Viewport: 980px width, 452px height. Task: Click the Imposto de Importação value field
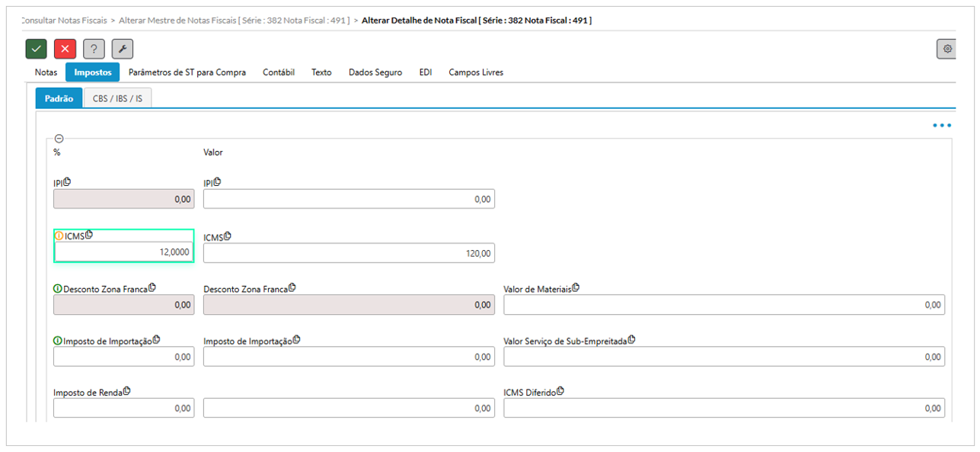[x=349, y=357]
